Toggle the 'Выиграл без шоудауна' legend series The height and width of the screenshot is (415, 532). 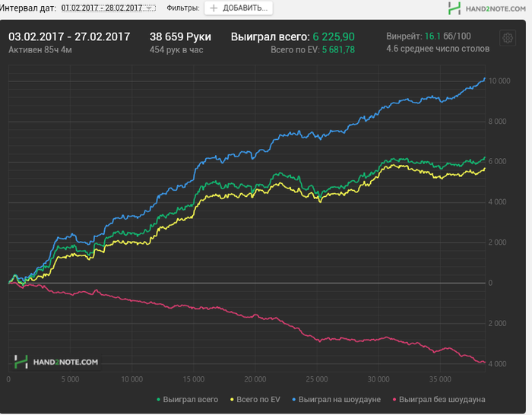[439, 399]
